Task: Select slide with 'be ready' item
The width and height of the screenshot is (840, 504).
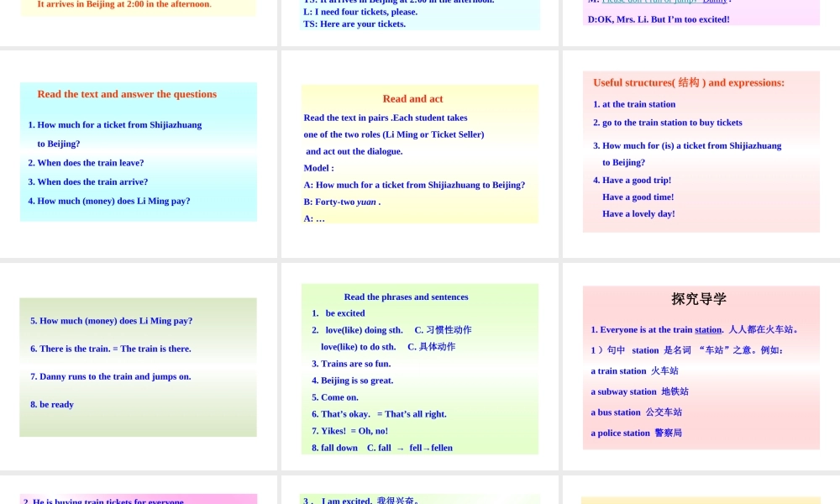Action: [x=139, y=367]
